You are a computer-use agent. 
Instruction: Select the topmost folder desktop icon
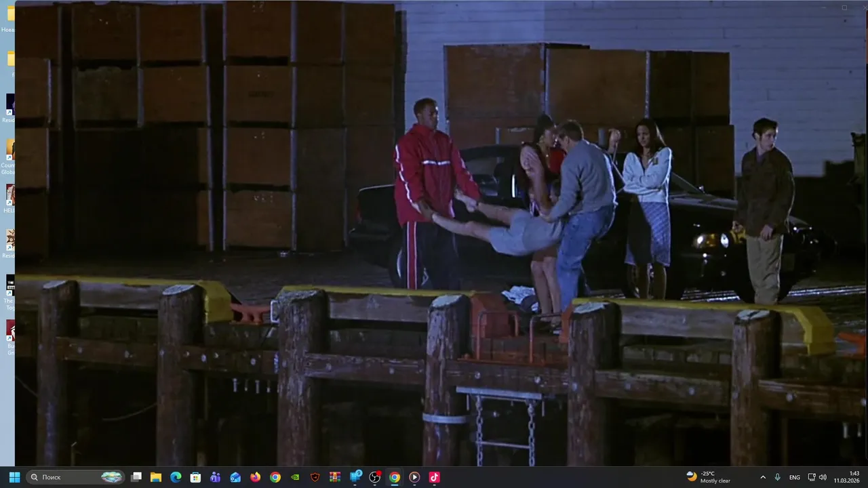[x=8, y=18]
